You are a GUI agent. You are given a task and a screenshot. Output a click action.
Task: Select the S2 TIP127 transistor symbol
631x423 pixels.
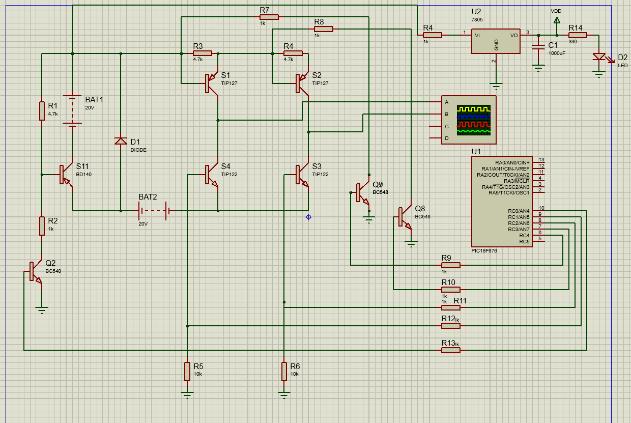pyautogui.click(x=302, y=84)
